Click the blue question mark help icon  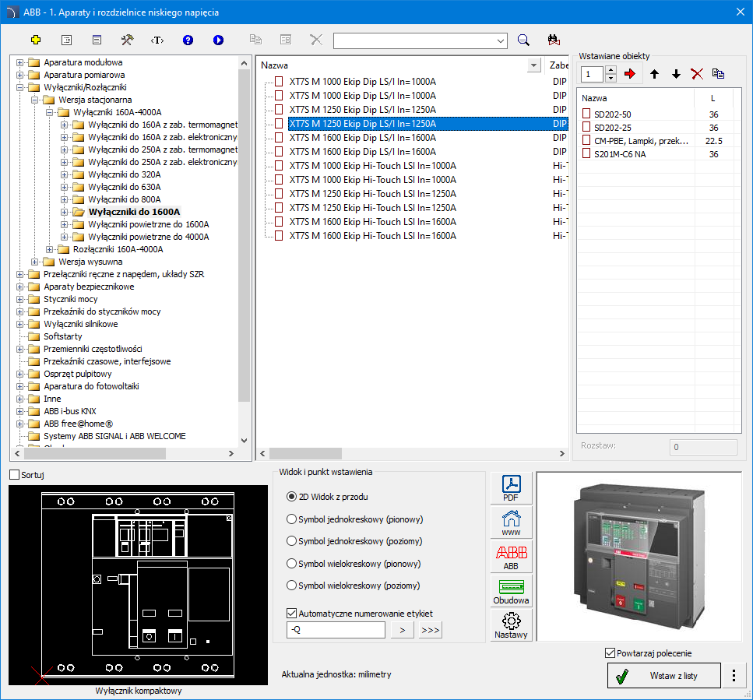pyautogui.click(x=188, y=40)
